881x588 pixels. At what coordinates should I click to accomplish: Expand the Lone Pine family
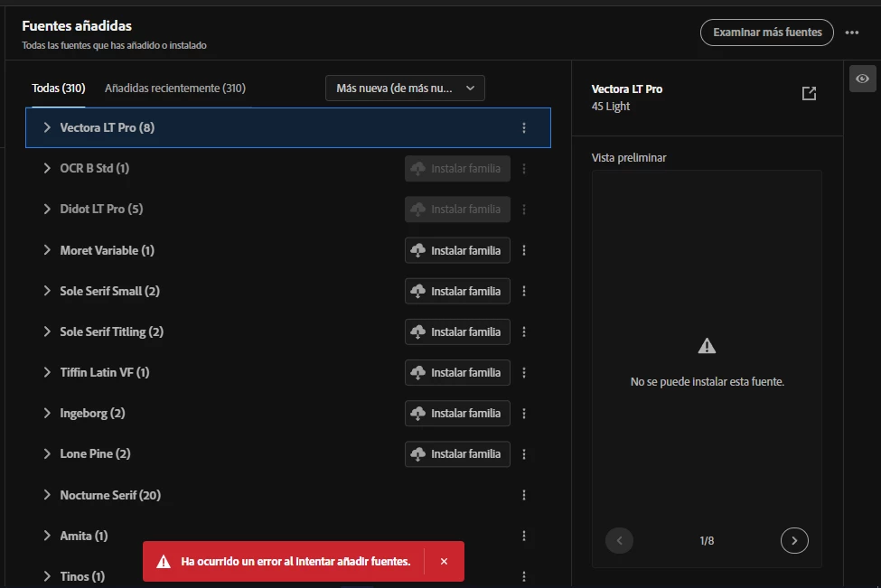tap(47, 453)
